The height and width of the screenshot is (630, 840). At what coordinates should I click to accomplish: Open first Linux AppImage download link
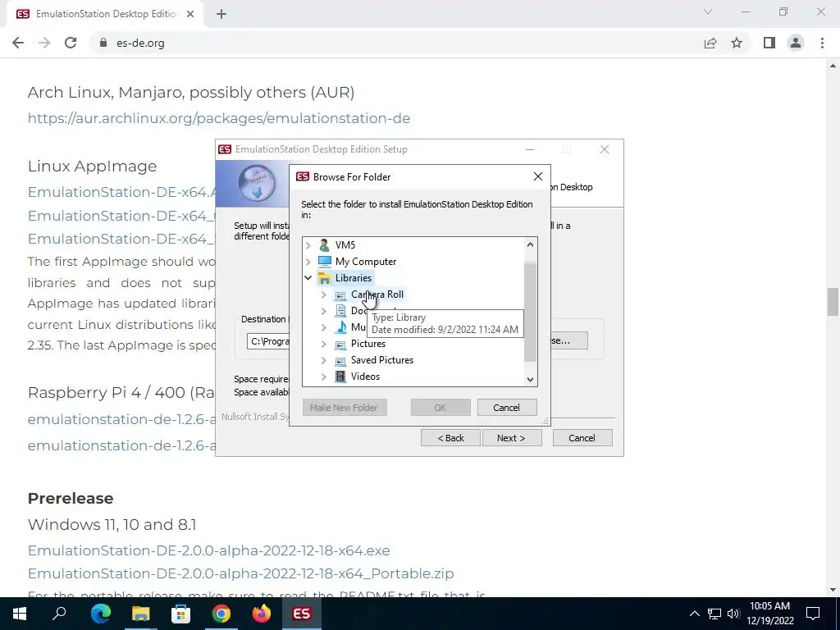tap(121, 192)
